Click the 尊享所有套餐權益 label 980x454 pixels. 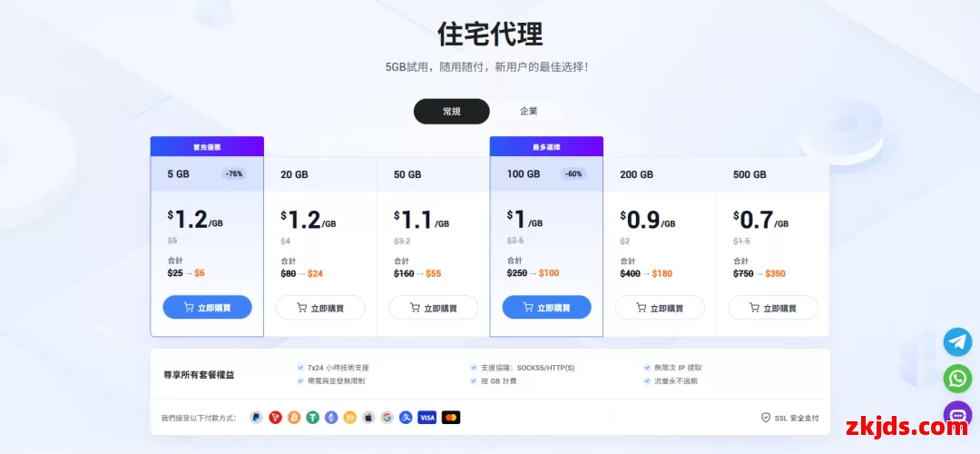tap(199, 375)
